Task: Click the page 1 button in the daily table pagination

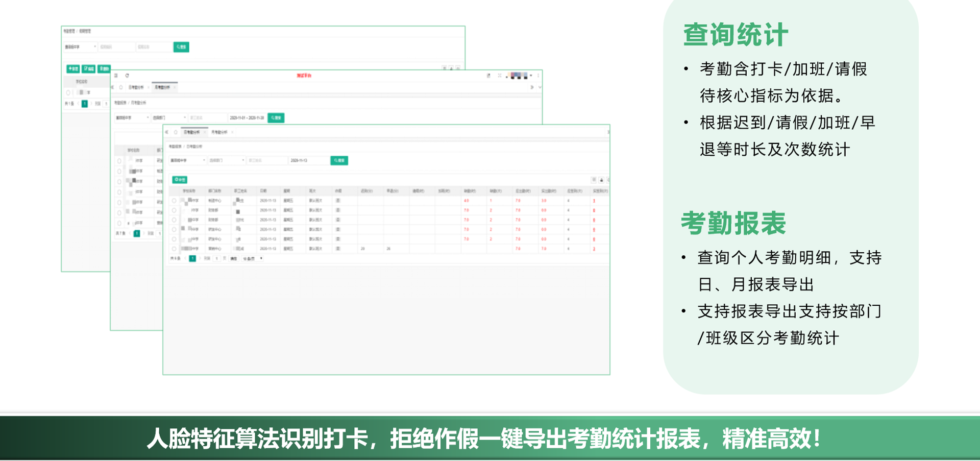Action: pos(192,259)
